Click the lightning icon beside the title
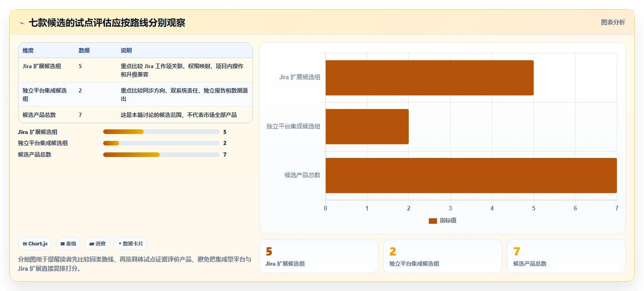The width and height of the screenshot is (644, 291). tap(22, 23)
